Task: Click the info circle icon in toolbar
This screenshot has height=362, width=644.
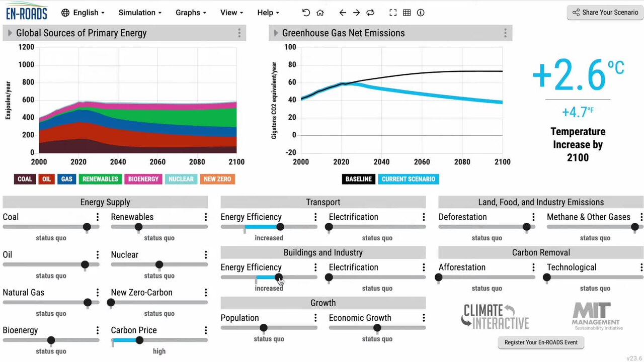Action: [421, 13]
